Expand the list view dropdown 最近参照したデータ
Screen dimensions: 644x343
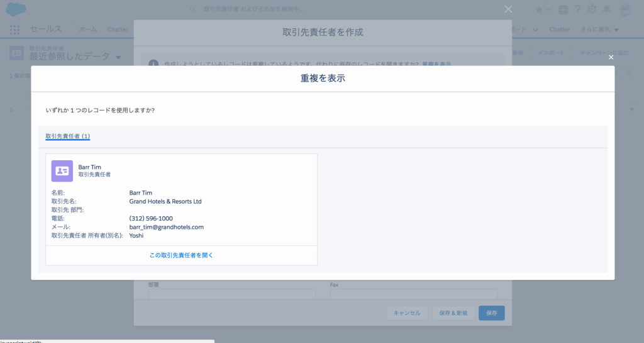118,57
